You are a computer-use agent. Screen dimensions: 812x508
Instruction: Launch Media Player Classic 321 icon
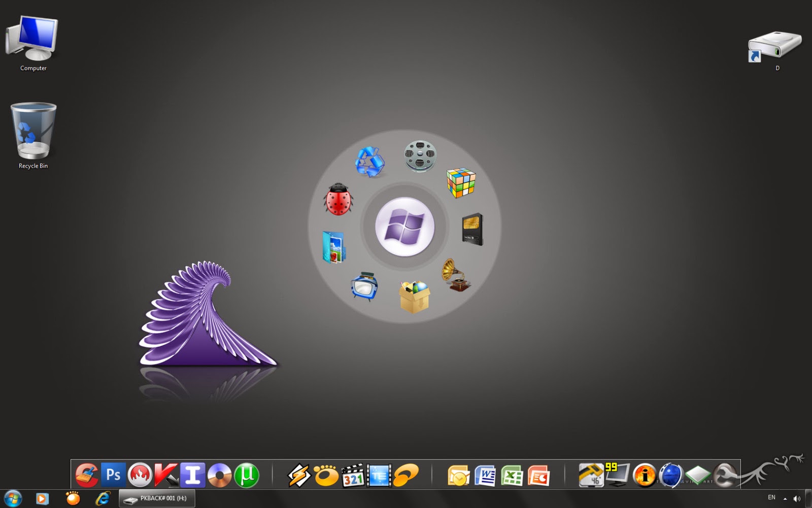pyautogui.click(x=353, y=475)
